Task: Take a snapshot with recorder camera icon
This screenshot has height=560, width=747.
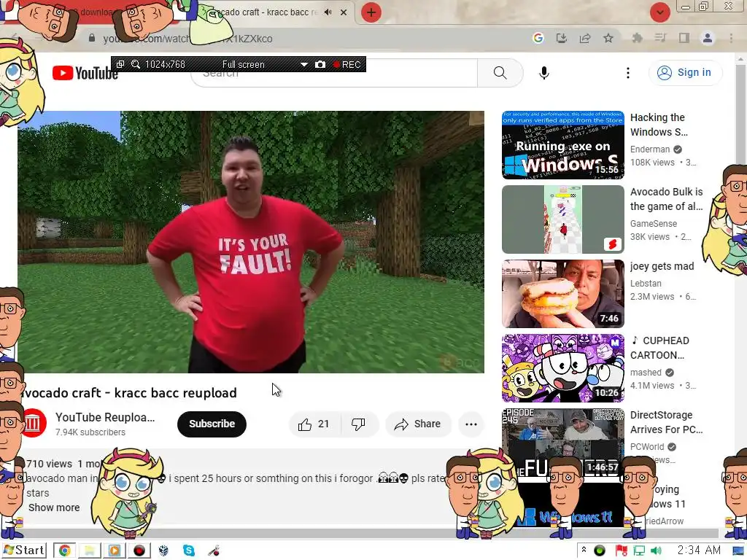Action: (x=320, y=65)
